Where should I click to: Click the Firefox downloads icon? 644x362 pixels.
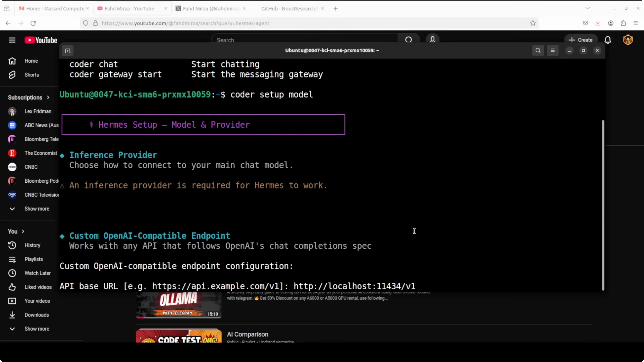pyautogui.click(x=598, y=23)
